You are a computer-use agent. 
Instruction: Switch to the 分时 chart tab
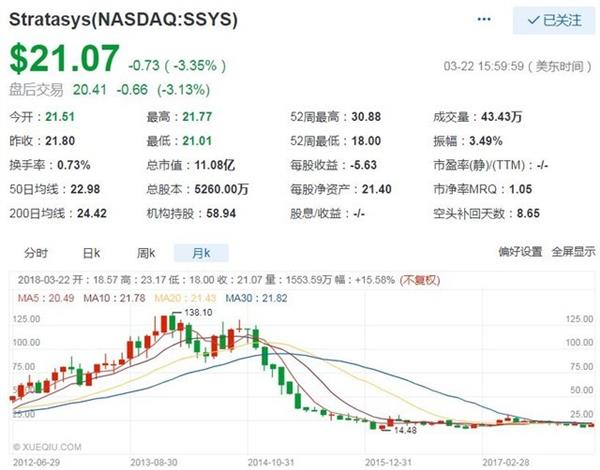36,253
